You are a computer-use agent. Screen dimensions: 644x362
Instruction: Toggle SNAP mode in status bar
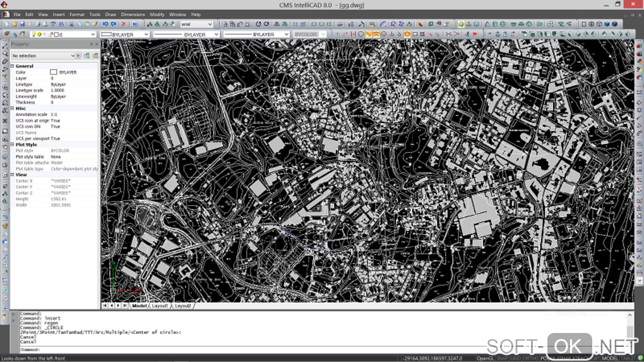pyautogui.click(x=502, y=358)
